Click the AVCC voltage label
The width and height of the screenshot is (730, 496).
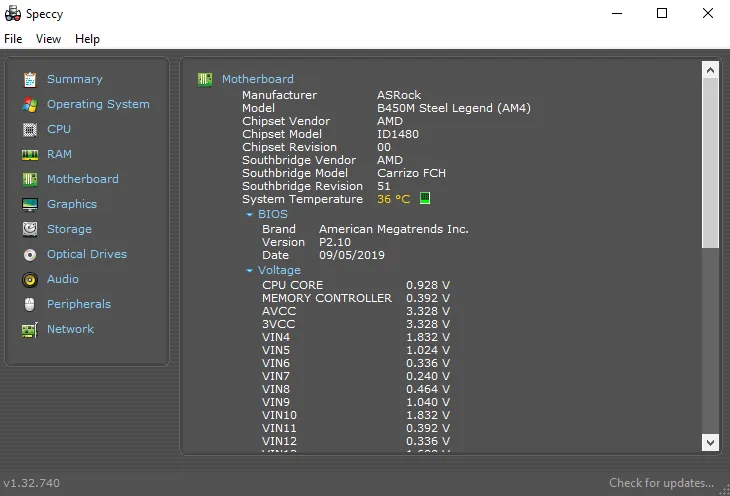tap(278, 311)
